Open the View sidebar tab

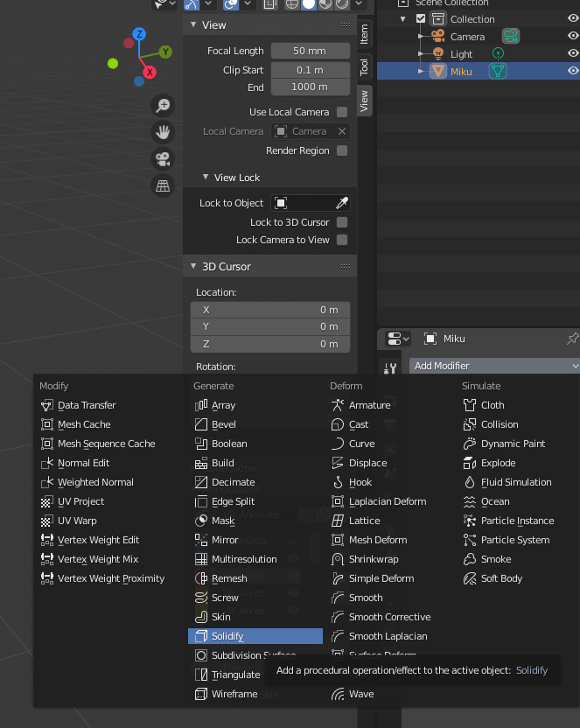click(364, 101)
